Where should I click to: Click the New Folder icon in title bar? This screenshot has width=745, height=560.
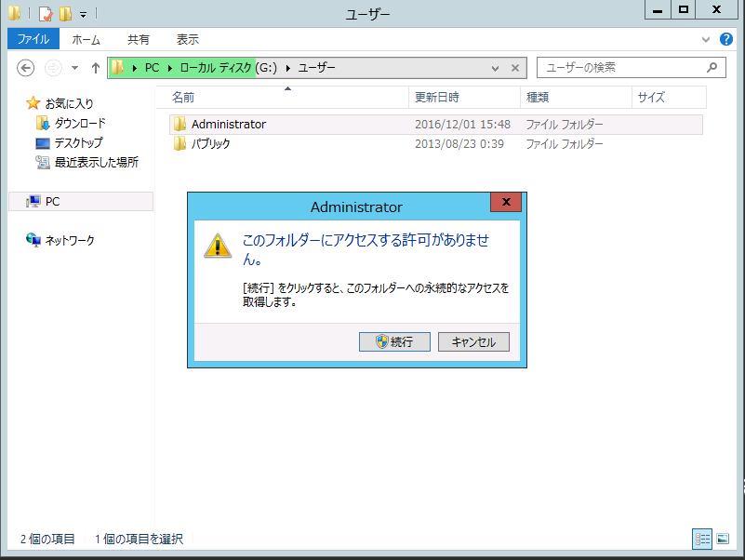[x=64, y=13]
